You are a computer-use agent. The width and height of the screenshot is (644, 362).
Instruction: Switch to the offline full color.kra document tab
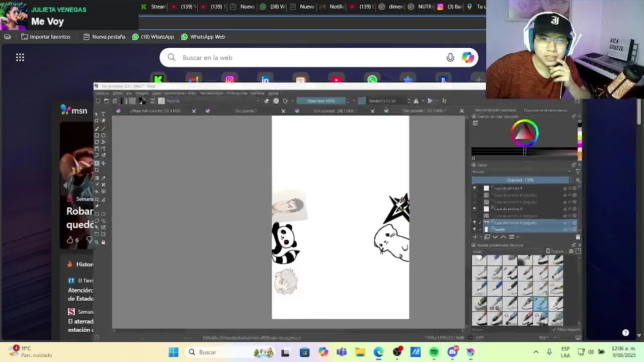click(x=155, y=111)
